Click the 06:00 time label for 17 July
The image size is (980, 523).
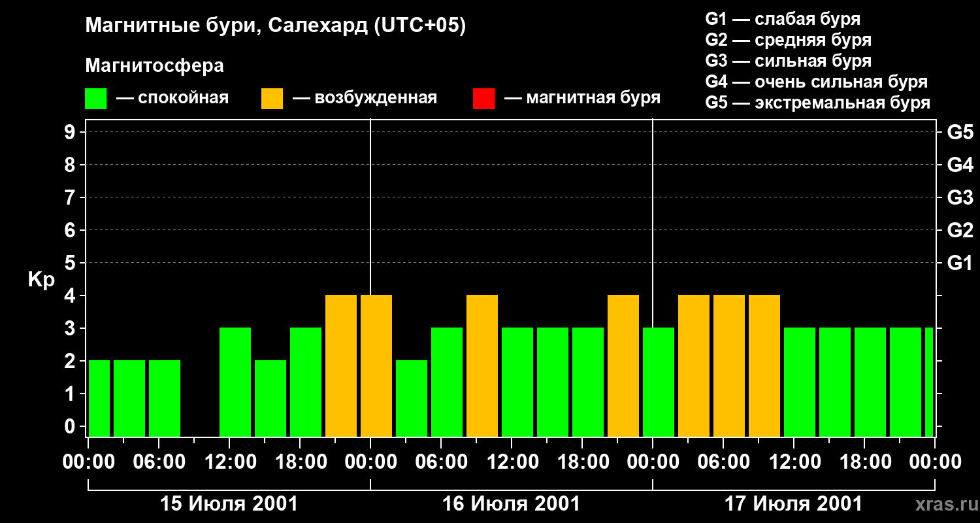click(x=723, y=462)
